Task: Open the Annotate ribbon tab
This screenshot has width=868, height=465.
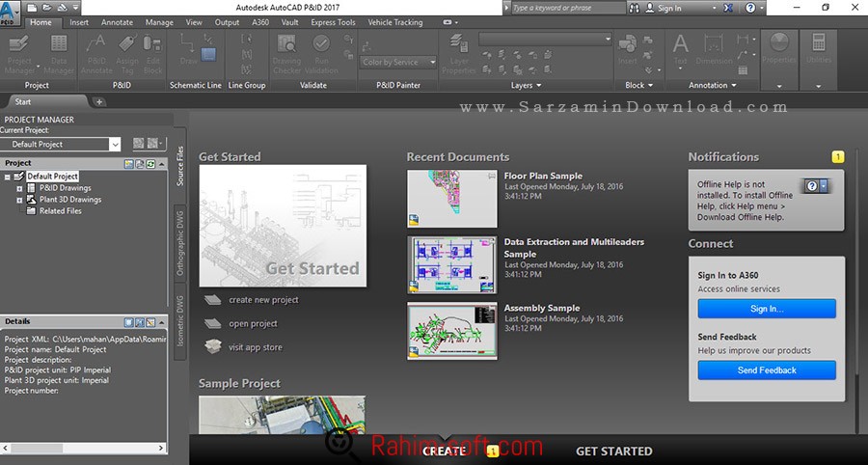Action: tap(117, 22)
